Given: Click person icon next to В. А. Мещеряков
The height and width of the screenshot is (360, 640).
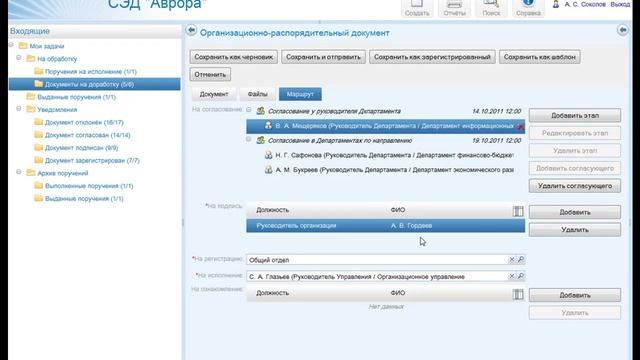Looking at the screenshot, I should pyautogui.click(x=268, y=126).
